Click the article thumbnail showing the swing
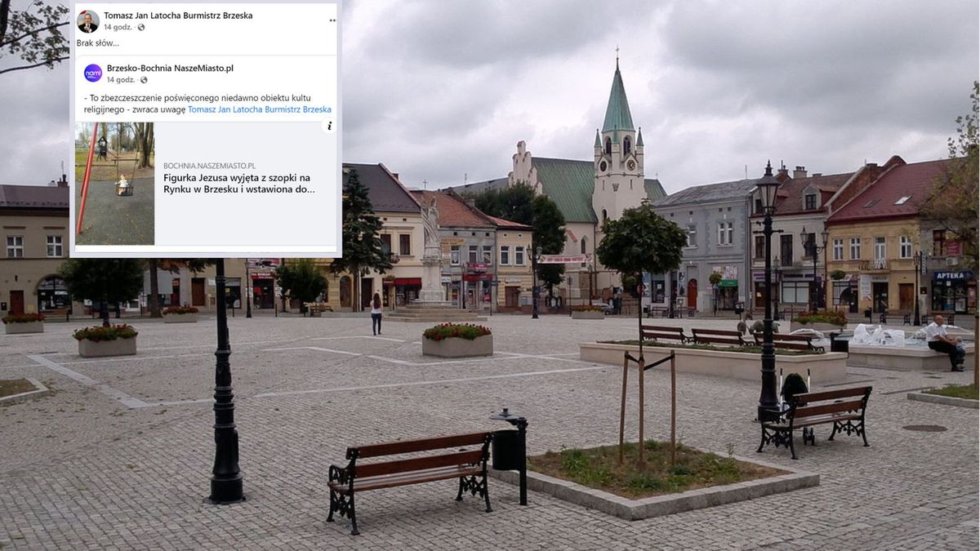The height and width of the screenshot is (551, 980). [114, 186]
